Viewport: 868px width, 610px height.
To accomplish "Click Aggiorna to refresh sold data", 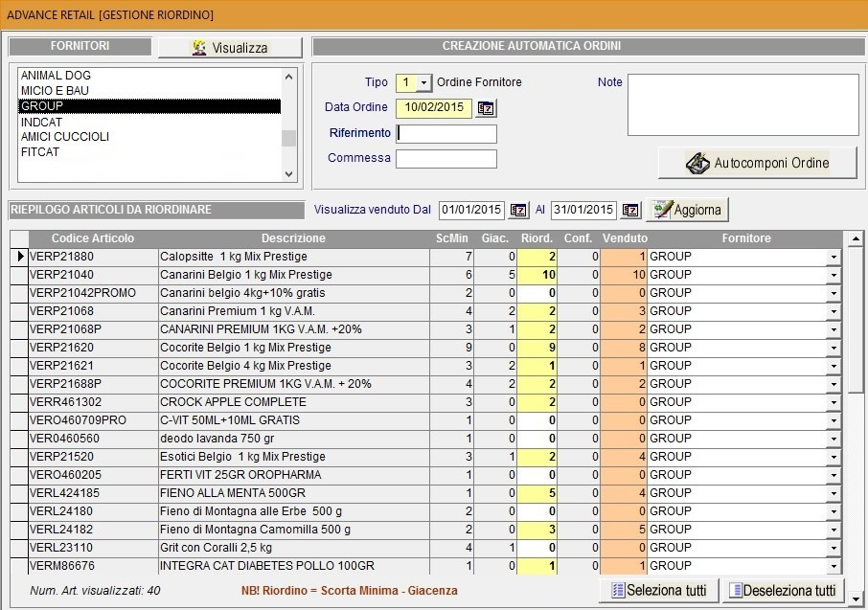I will [687, 210].
